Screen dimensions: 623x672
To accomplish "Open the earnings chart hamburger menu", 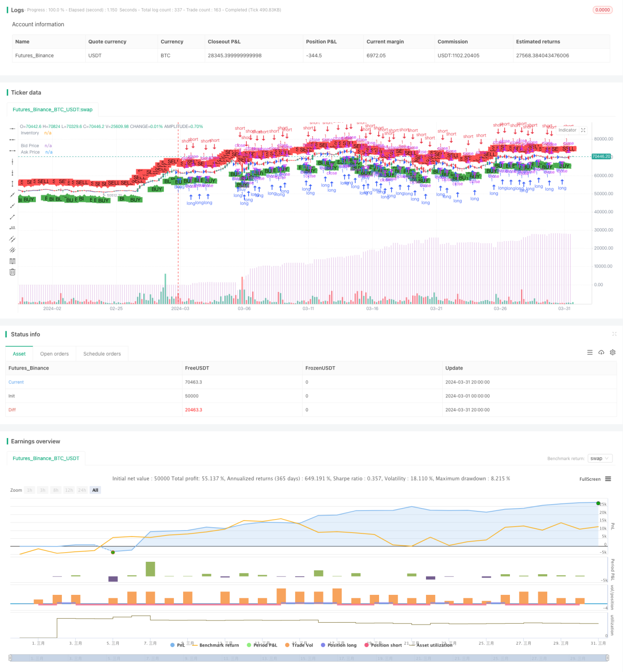I will pos(608,479).
